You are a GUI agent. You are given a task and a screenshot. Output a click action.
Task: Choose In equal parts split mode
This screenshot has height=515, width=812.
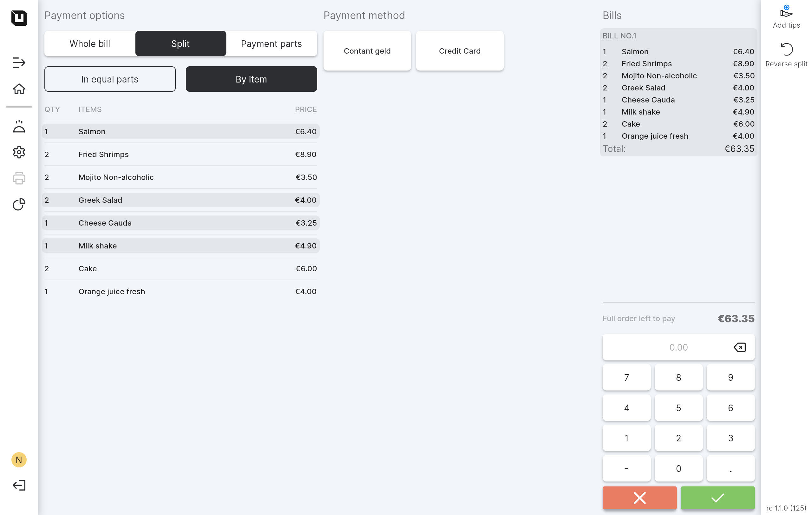(110, 79)
